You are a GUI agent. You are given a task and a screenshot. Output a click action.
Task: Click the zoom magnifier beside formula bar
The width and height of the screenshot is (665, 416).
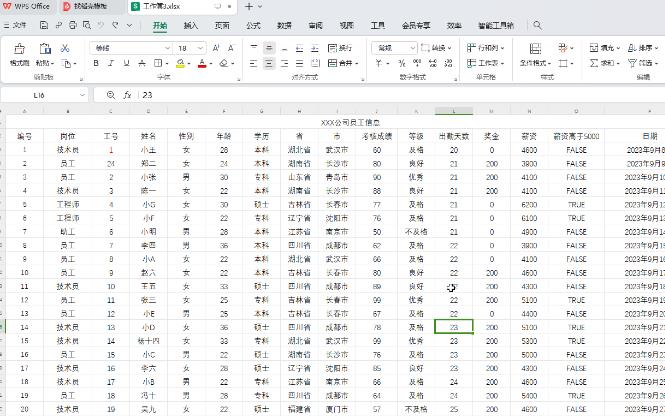[111, 95]
